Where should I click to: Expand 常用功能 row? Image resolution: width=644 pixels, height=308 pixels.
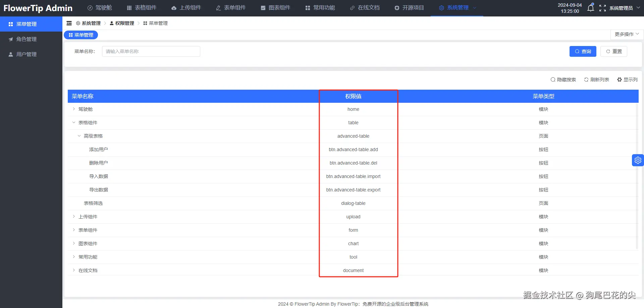click(74, 257)
